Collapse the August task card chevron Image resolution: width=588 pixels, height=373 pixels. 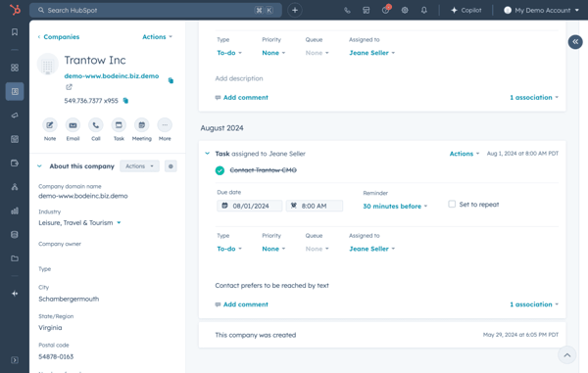208,153
